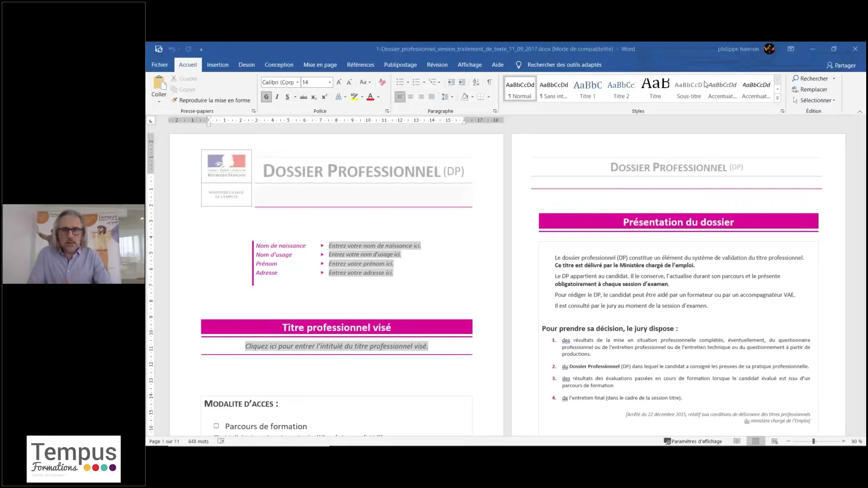The width and height of the screenshot is (868, 488).
Task: Apply yellow text highlighting
Action: [x=355, y=97]
